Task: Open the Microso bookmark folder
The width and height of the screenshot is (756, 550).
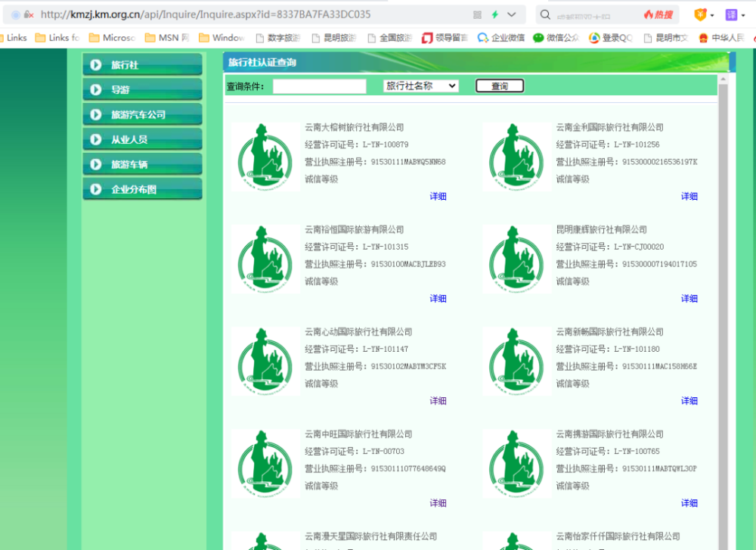Action: pos(113,38)
